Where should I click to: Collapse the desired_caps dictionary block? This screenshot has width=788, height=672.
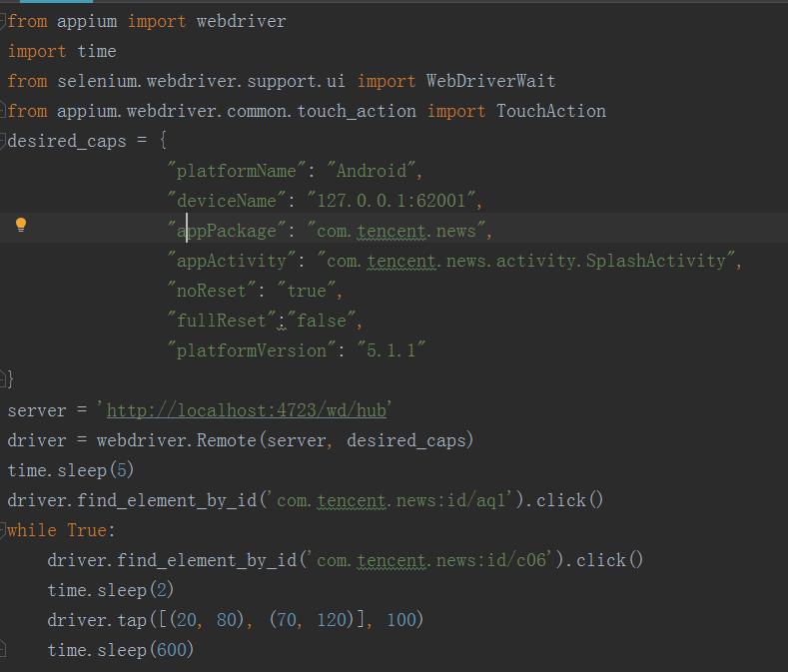pyautogui.click(x=3, y=141)
